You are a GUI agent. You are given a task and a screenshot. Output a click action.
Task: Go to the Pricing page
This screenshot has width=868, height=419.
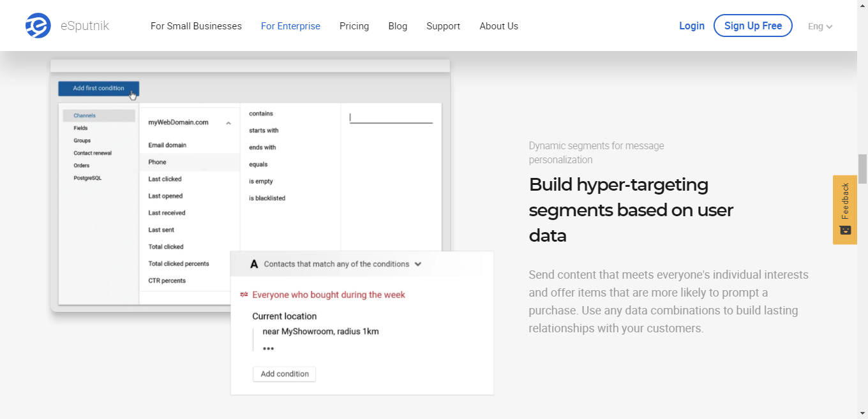tap(354, 26)
